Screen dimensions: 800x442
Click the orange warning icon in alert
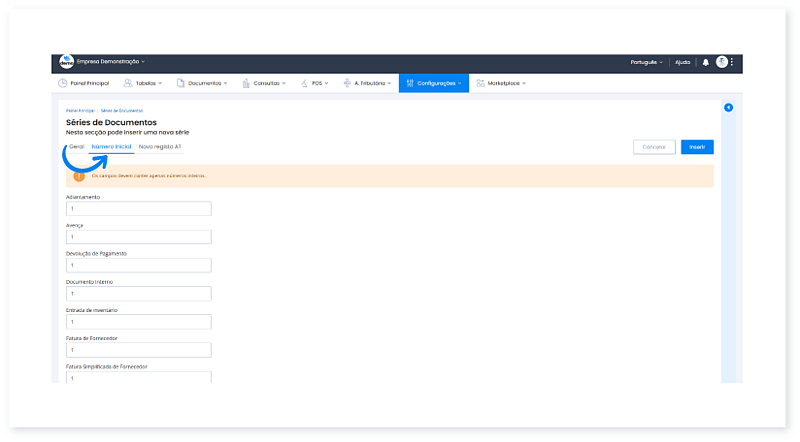click(x=80, y=176)
